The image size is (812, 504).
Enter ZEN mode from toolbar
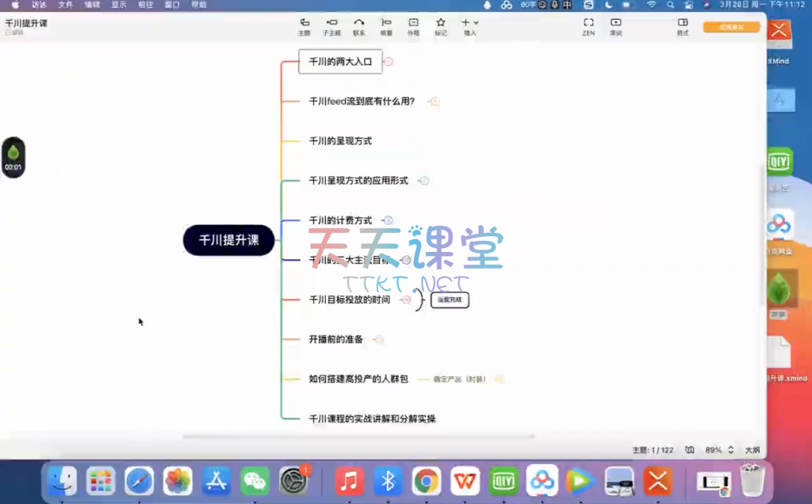pos(588,25)
